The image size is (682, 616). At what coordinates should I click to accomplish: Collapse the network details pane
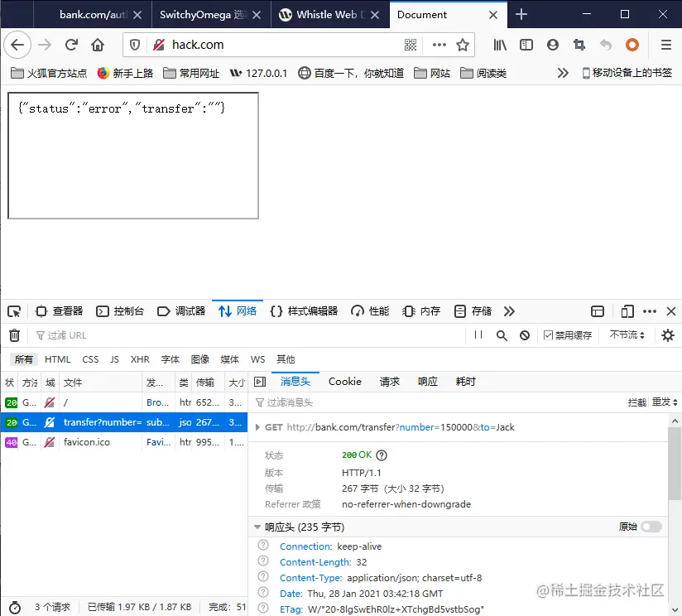260,382
